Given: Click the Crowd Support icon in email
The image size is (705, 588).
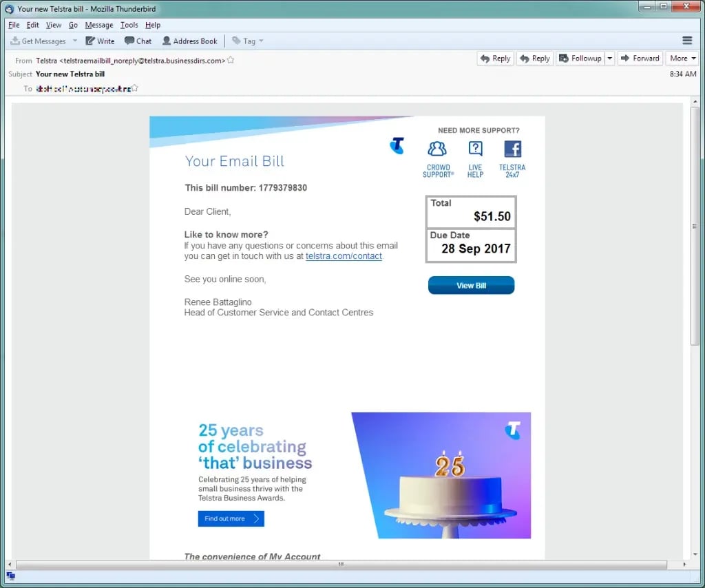Looking at the screenshot, I should pos(437,149).
